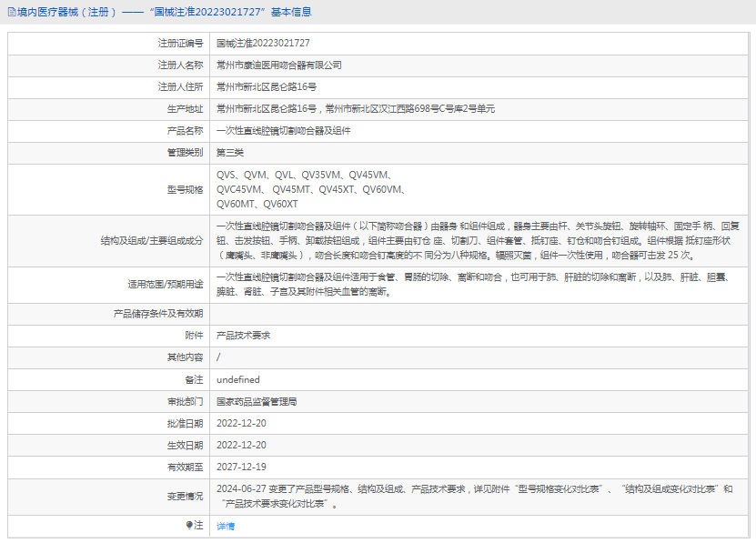This screenshot has width=756, height=543.
Task: Select address 常州市新北区昆仑路16号 in 注册人住所 row
Action: click(267, 86)
